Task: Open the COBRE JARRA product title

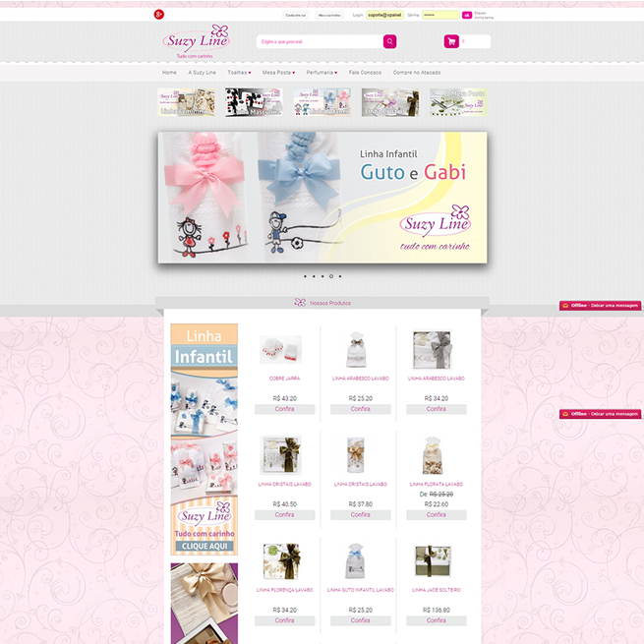Action: pyautogui.click(x=284, y=379)
